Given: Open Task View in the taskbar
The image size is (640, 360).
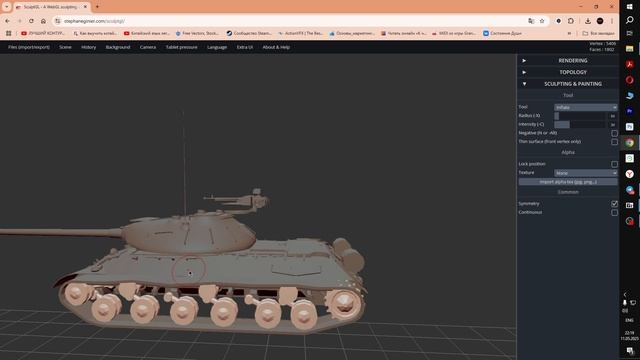Looking at the screenshot, I should 629,33.
